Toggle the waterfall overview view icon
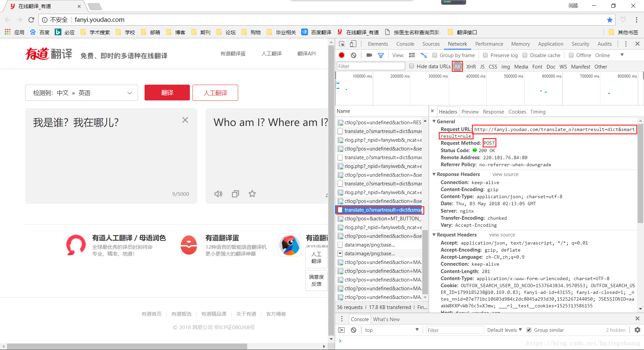 424,55
